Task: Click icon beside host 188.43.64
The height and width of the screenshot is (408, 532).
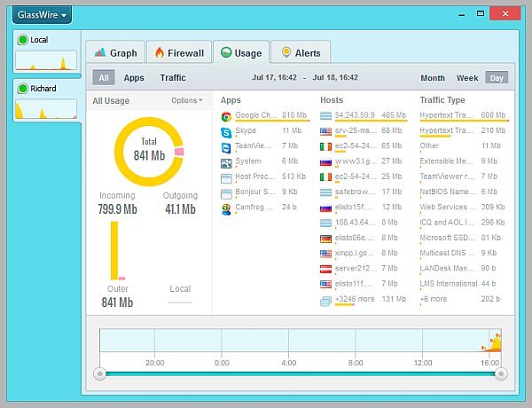Action: click(325, 223)
